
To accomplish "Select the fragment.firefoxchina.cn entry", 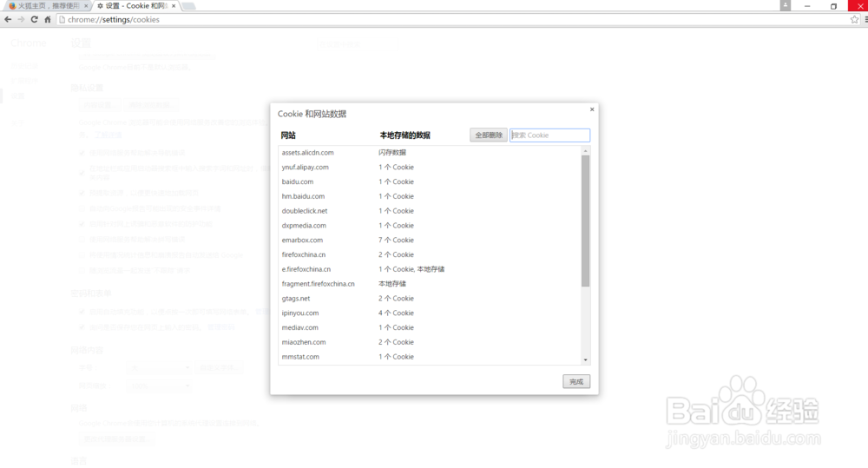I will 430,284.
